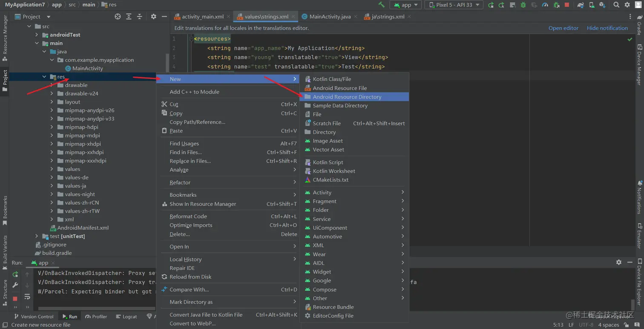
Task: Hide the Project panel with minus icon
Action: (164, 17)
